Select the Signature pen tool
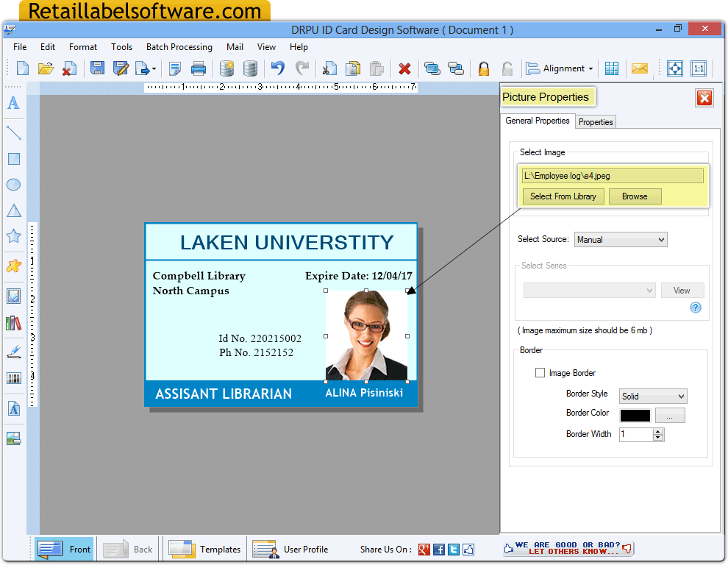728x565 pixels. pyautogui.click(x=14, y=352)
